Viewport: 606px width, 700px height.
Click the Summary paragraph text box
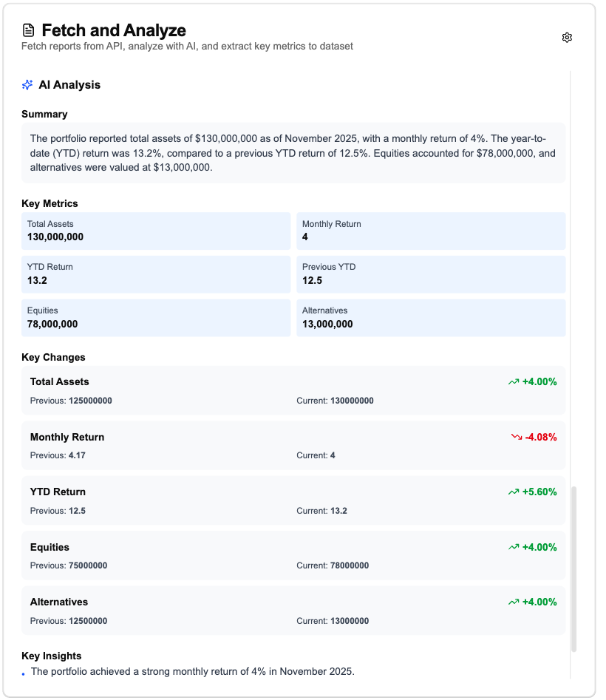[293, 153]
